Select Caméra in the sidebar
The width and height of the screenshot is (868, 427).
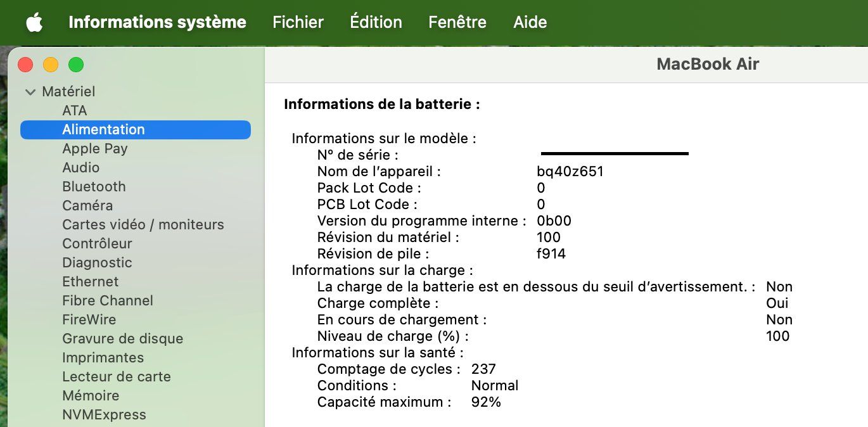(87, 206)
